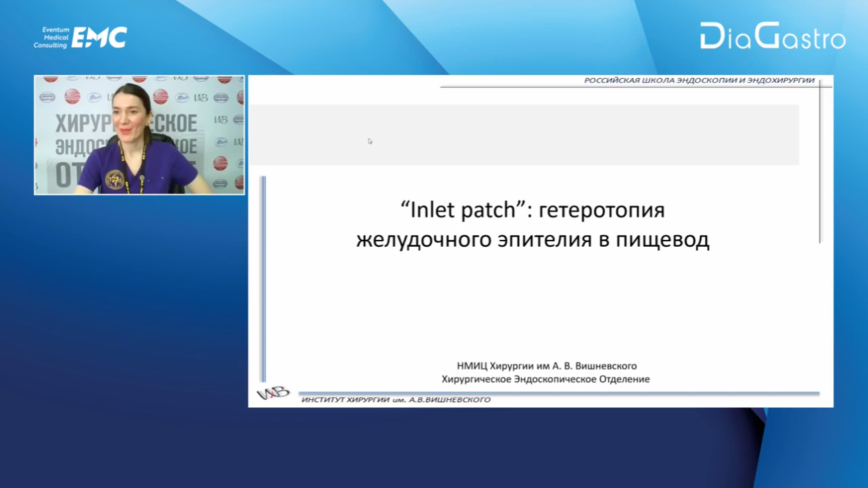
Task: Click the mouse pointer in the gray banner
Action: click(370, 141)
